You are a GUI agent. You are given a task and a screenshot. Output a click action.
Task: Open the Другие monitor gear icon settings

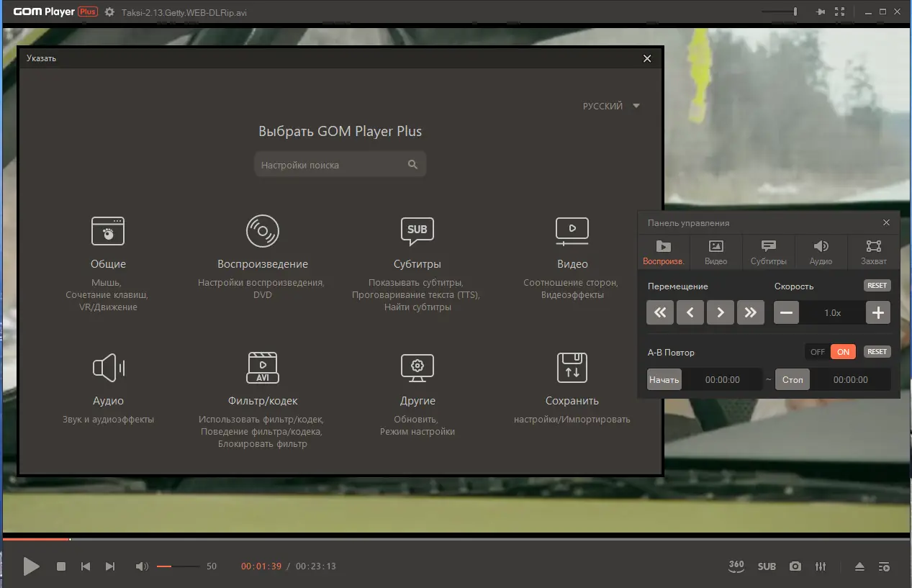(417, 368)
